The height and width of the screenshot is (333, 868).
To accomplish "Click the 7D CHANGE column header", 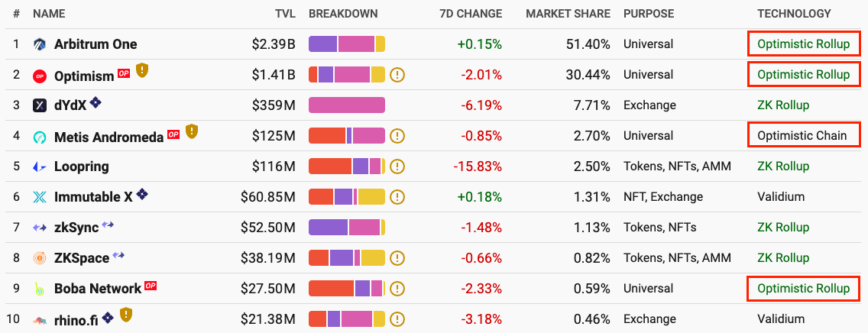I will (471, 14).
